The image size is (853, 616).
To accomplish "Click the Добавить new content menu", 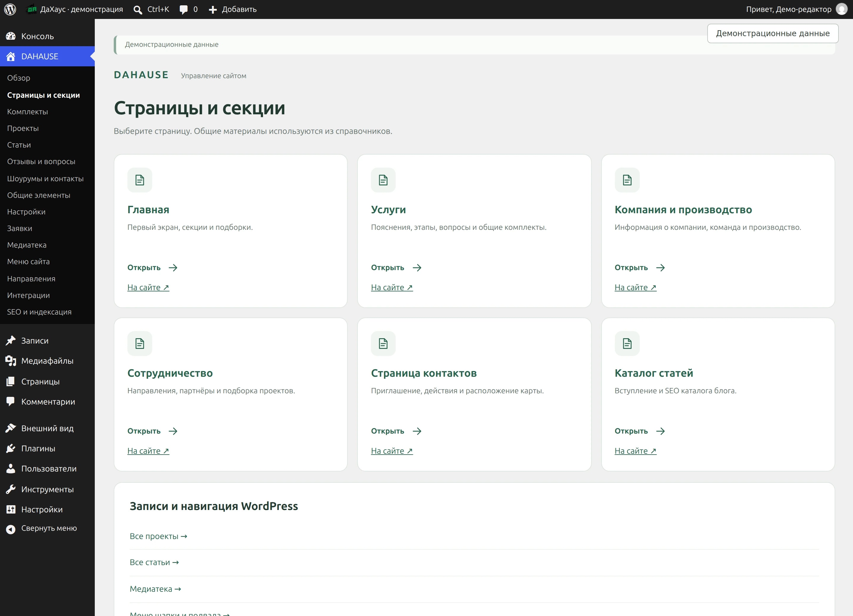I will click(233, 9).
